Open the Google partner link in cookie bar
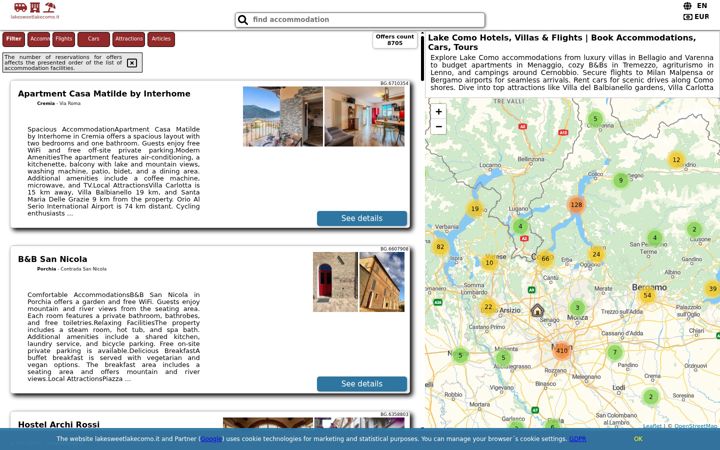Viewport: 720px width, 450px height. click(x=211, y=439)
